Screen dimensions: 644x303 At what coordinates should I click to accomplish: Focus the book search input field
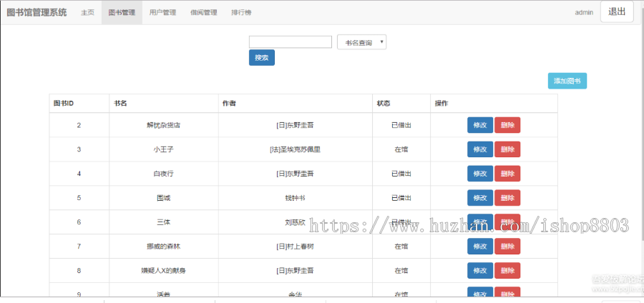click(x=291, y=42)
